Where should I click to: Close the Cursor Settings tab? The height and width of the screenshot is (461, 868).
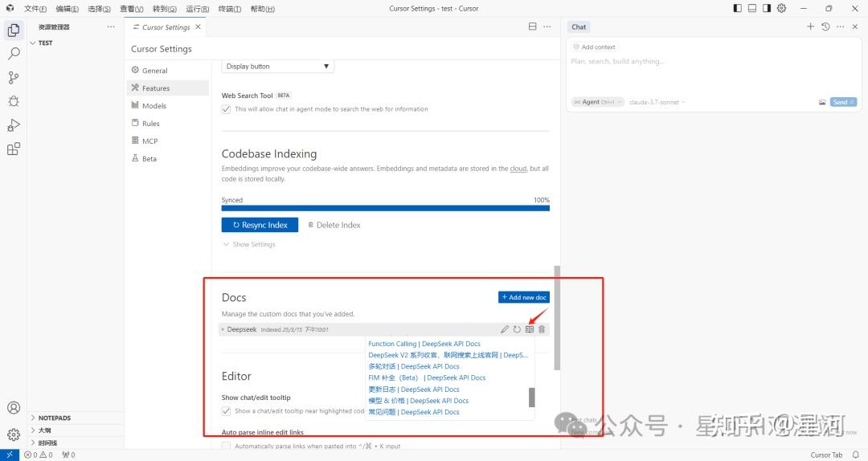(199, 27)
